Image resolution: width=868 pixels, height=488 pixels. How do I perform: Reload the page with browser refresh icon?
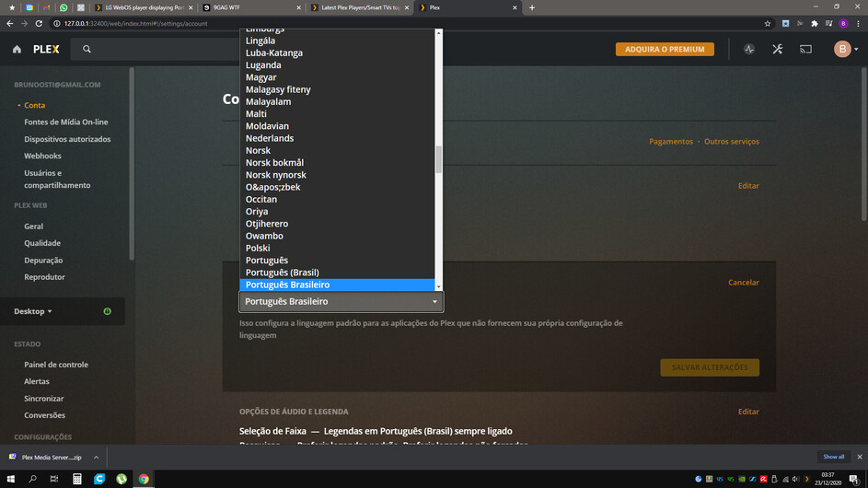click(x=39, y=23)
